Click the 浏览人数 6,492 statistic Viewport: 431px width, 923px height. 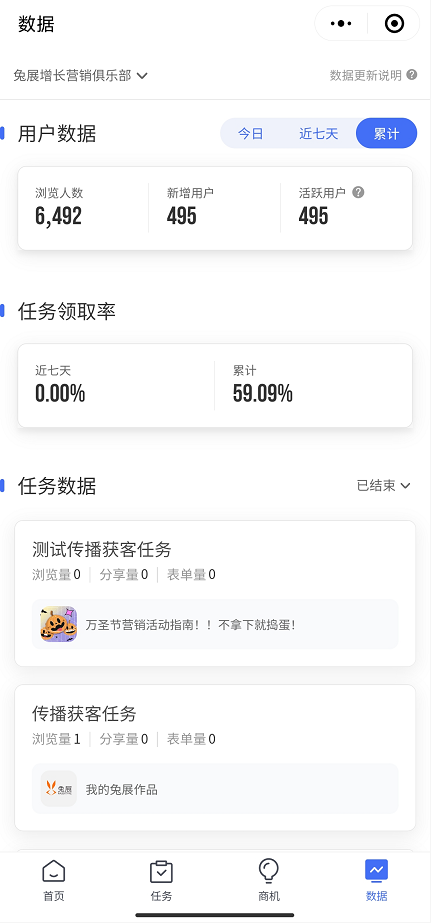click(59, 208)
